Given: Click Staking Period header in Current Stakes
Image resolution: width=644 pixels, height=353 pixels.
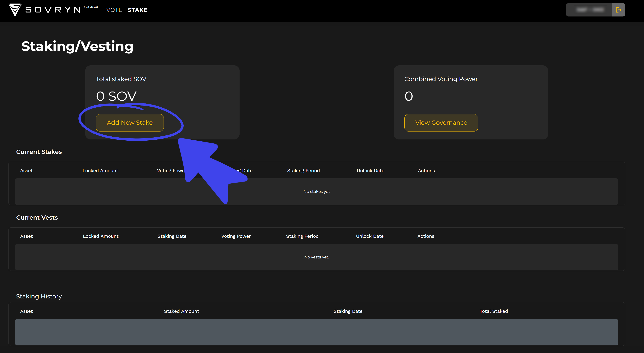Looking at the screenshot, I should coord(303,171).
